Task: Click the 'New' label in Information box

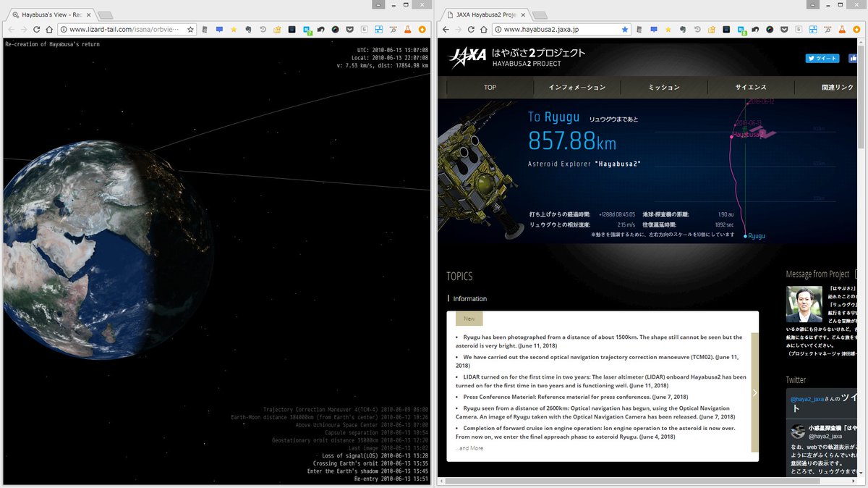Action: point(469,319)
